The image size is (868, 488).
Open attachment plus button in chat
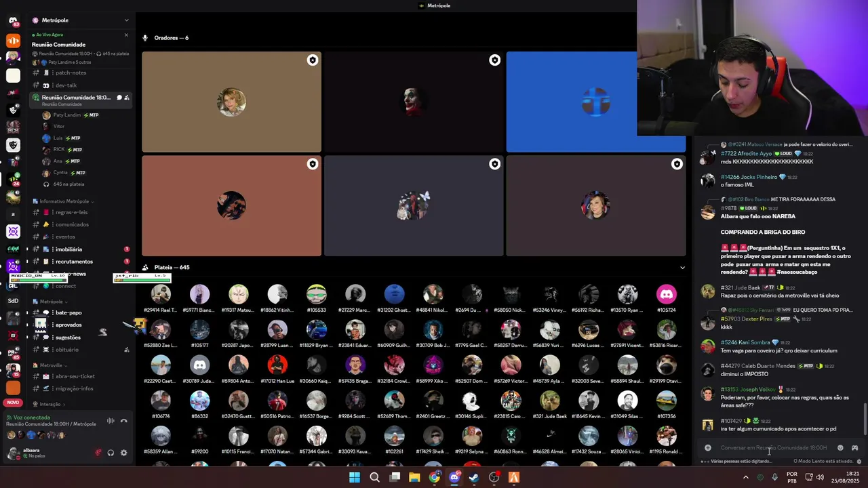click(708, 448)
